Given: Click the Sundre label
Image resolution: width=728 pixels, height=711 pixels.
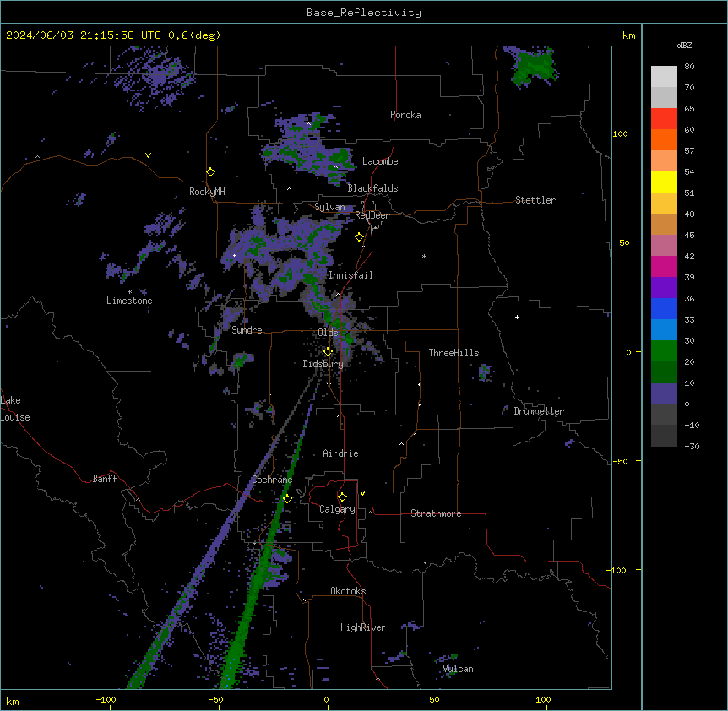Looking at the screenshot, I should pos(247,330).
